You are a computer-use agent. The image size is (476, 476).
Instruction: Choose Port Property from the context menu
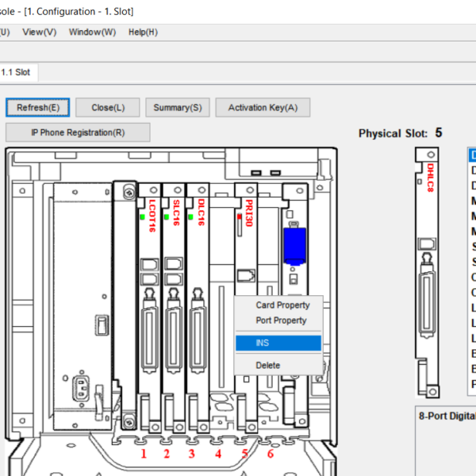tap(281, 321)
